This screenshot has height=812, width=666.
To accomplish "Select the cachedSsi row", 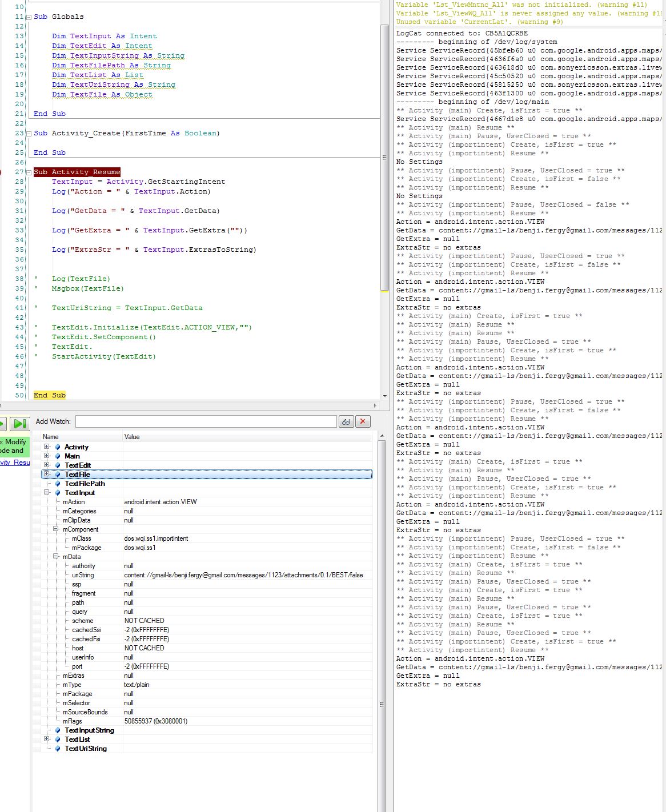I will 207,630.
